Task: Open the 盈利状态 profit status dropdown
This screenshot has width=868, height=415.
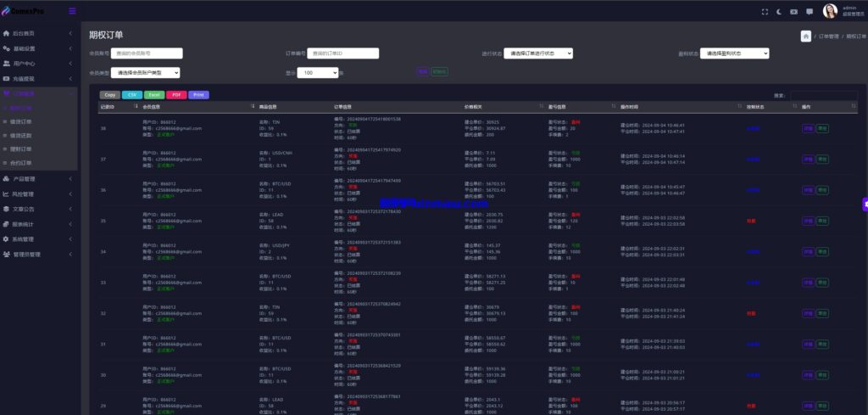Action: [735, 53]
